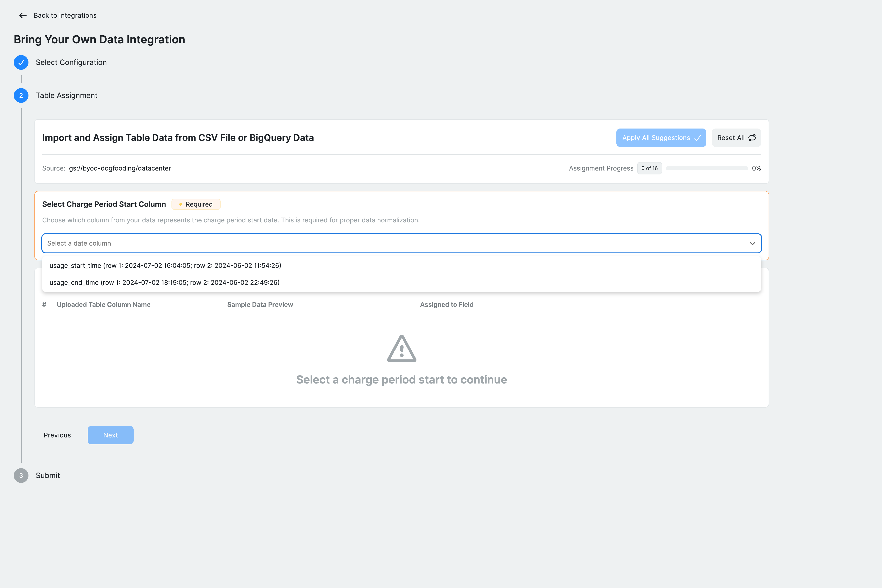
Task: Click the Select Configuration checkmark step icon
Action: coord(21,62)
